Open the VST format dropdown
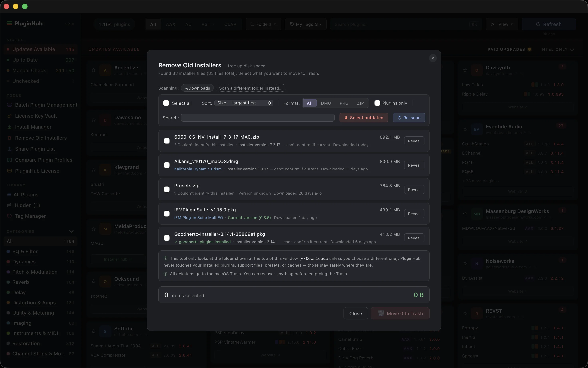The image size is (588, 368). point(208,24)
